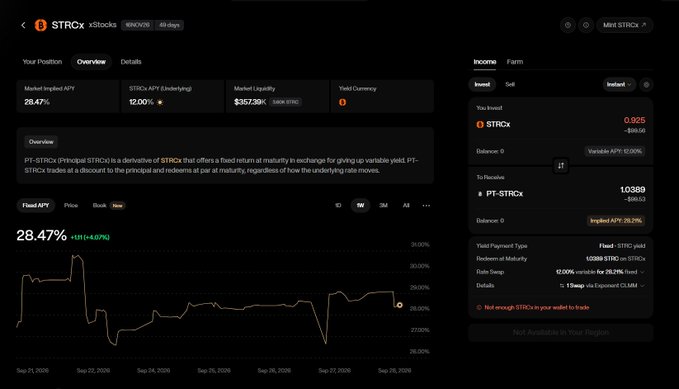Screen dimensions: 679x389
Task: Open the Details tab
Action: (x=131, y=62)
